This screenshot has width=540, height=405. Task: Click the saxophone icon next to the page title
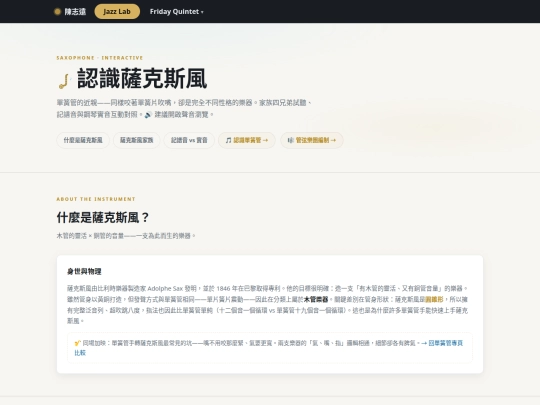(64, 81)
